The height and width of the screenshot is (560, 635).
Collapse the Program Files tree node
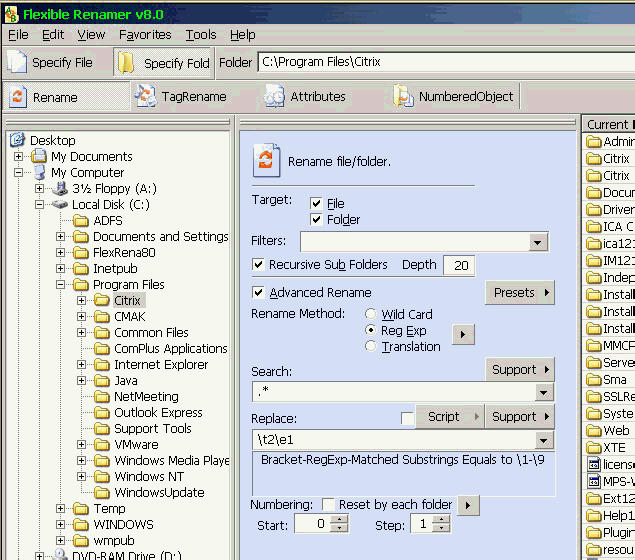coord(60,285)
